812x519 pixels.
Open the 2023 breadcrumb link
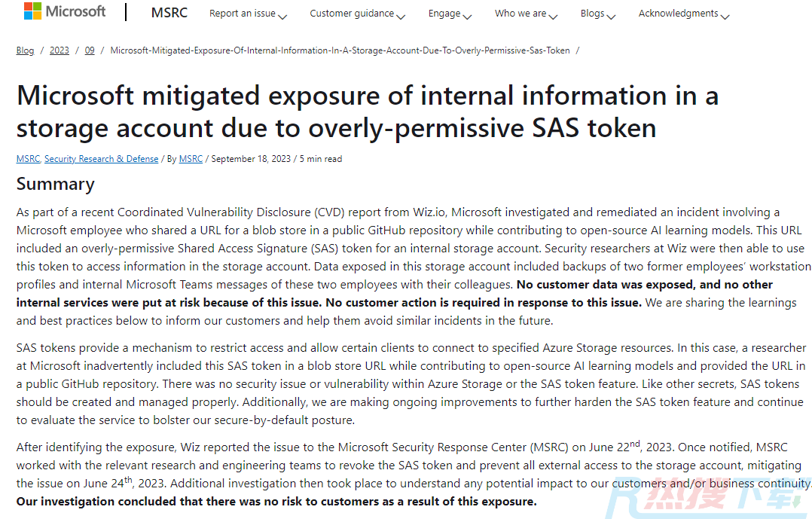(x=59, y=50)
